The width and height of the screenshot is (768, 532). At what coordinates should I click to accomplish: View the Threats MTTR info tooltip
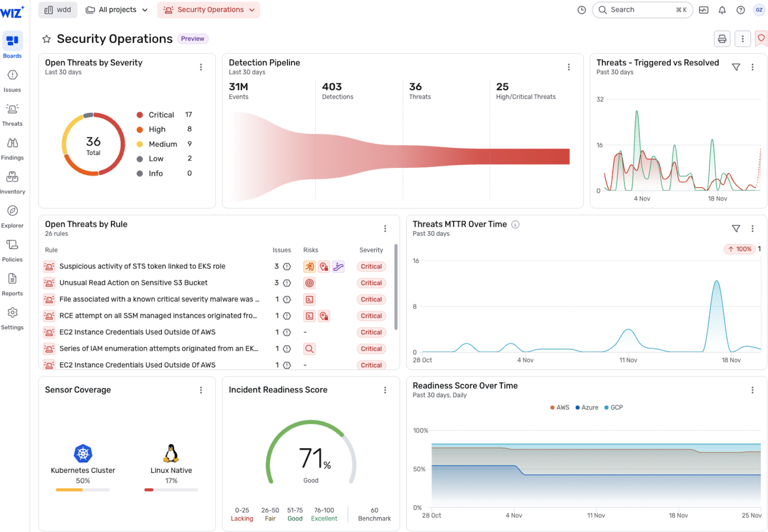pos(516,224)
